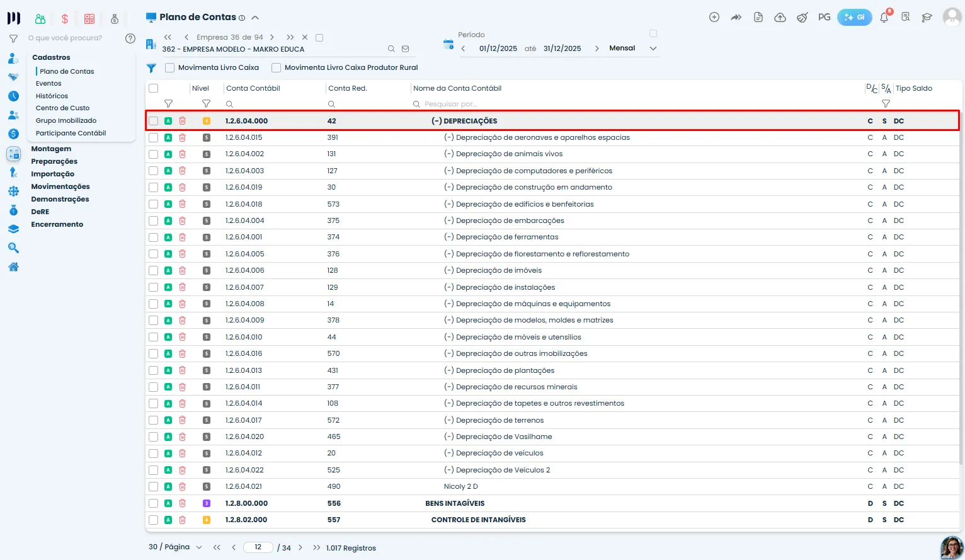Click the blue funnel filter icon

tap(151, 68)
